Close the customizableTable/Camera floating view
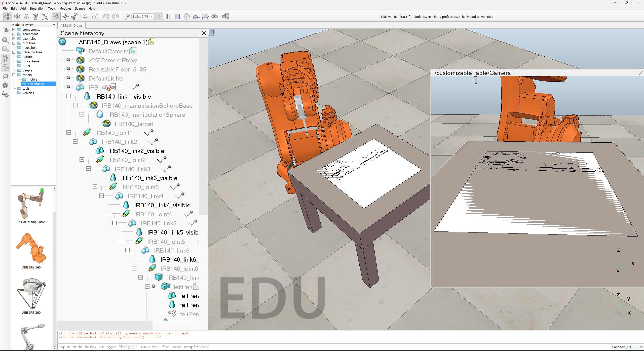Viewport: 644px width, 351px height. (641, 73)
